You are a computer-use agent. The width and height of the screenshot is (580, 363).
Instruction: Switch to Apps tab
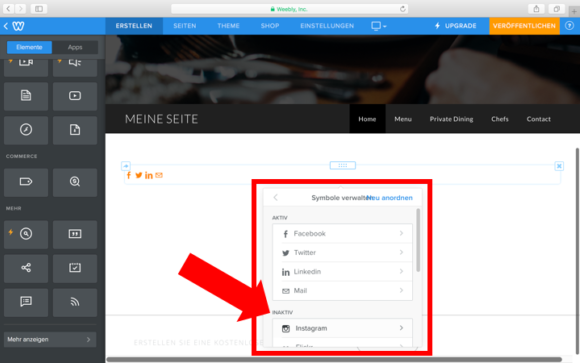[x=75, y=47]
